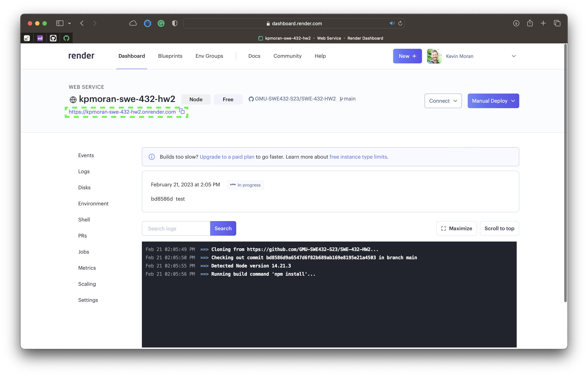The width and height of the screenshot is (588, 376).
Task: Open the blue hand blocker extension icon
Action: [147, 23]
